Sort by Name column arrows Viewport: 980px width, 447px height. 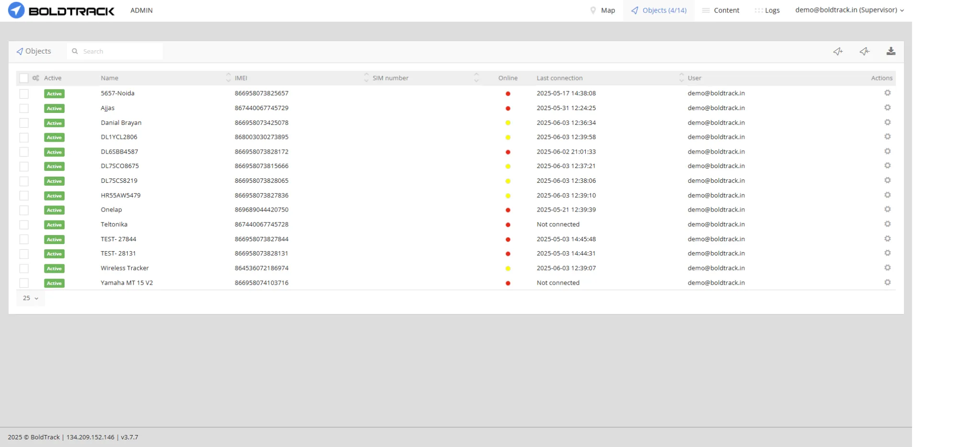pos(228,78)
